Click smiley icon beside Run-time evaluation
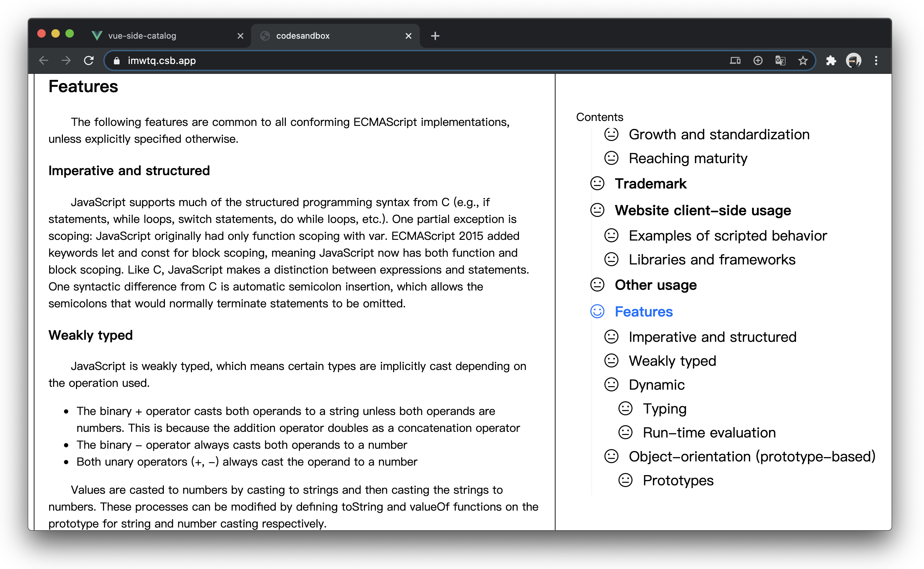The height and width of the screenshot is (569, 924). click(x=625, y=433)
